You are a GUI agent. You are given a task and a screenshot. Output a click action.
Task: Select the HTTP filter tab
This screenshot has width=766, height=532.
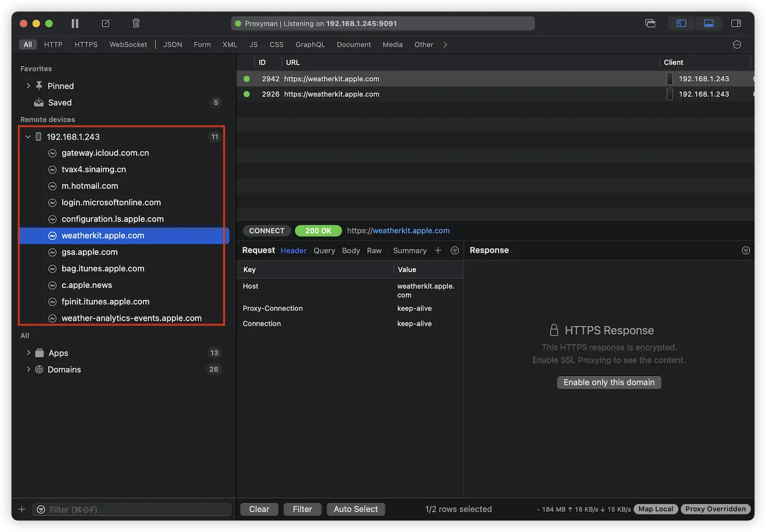coord(53,45)
